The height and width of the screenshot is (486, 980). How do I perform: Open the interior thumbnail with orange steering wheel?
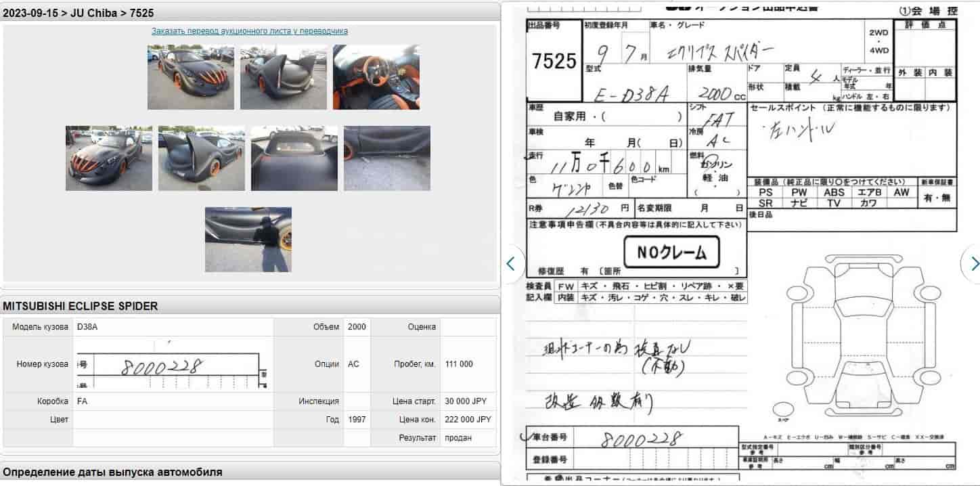pyautogui.click(x=376, y=77)
